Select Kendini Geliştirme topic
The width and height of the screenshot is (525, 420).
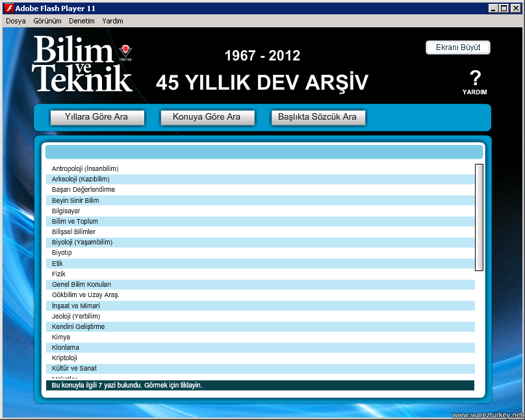pyautogui.click(x=261, y=327)
